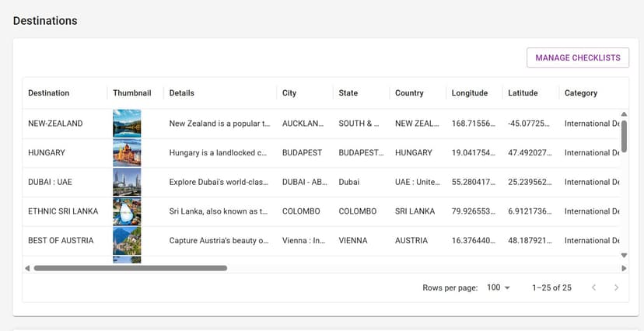Open the Dubai : UAE thumbnail image

point(127,182)
